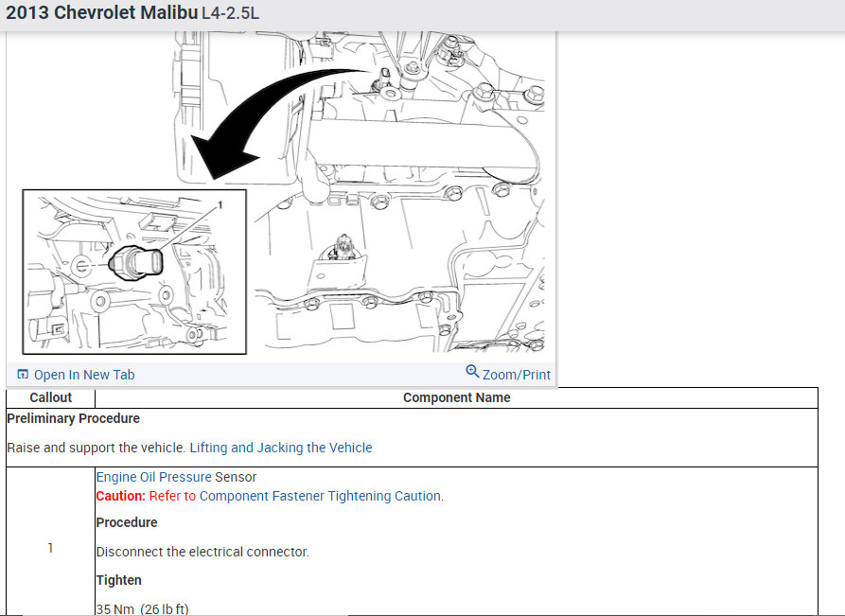
Task: Select the 35 Nm (26 lb ft) torque value
Action: 142,609
